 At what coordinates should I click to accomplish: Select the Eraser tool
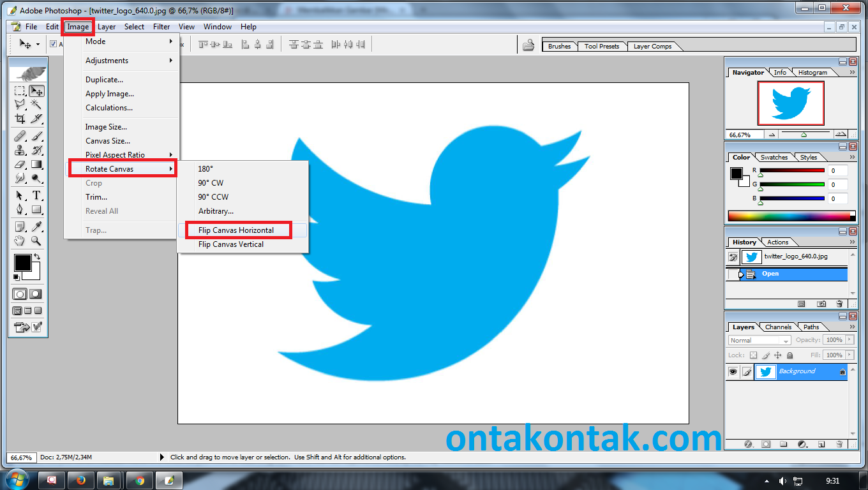tap(19, 165)
